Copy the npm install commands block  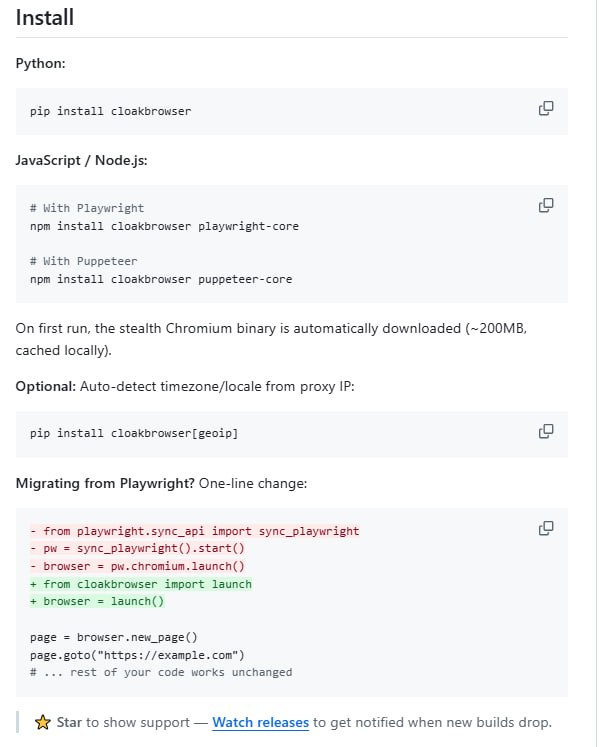(x=546, y=206)
